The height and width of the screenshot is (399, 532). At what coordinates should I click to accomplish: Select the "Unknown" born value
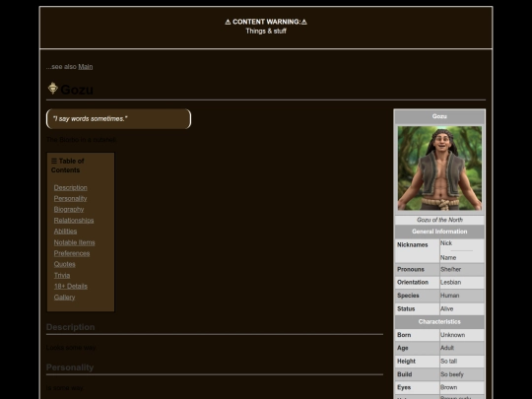452,335
